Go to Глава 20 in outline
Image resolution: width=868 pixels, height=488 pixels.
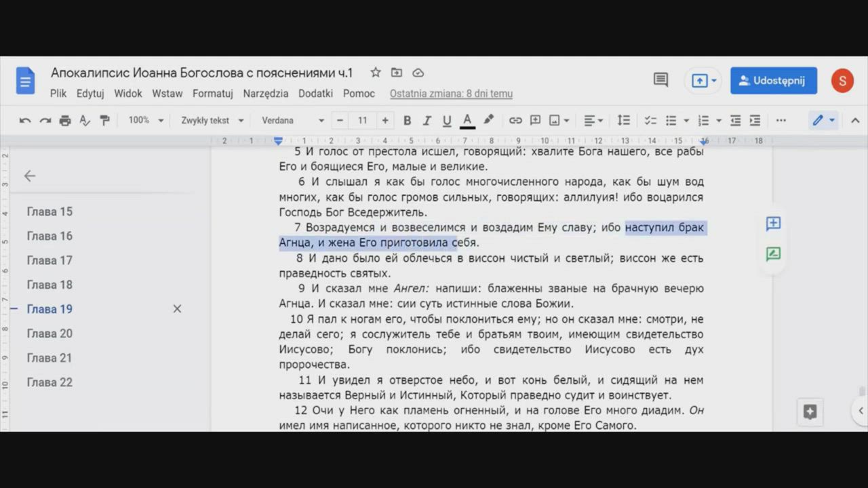click(x=50, y=333)
